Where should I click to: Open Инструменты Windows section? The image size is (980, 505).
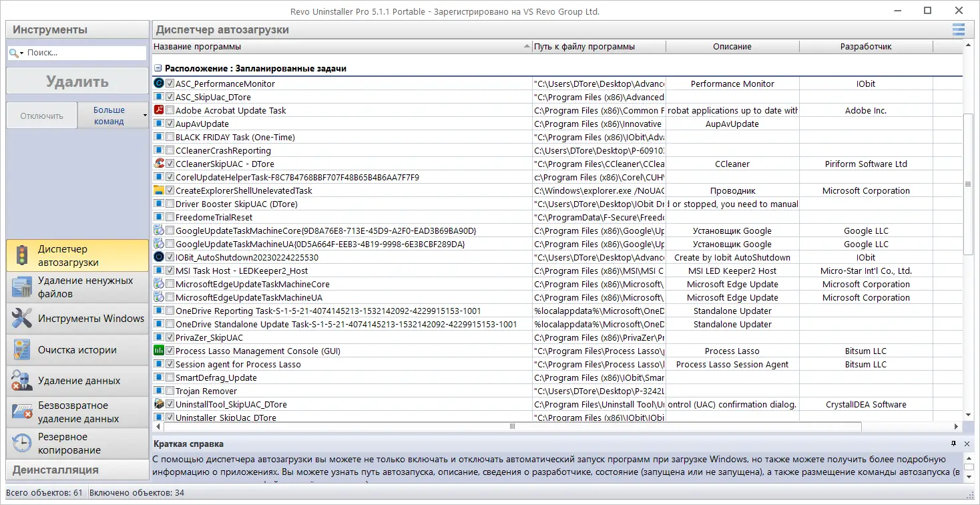pyautogui.click(x=77, y=319)
